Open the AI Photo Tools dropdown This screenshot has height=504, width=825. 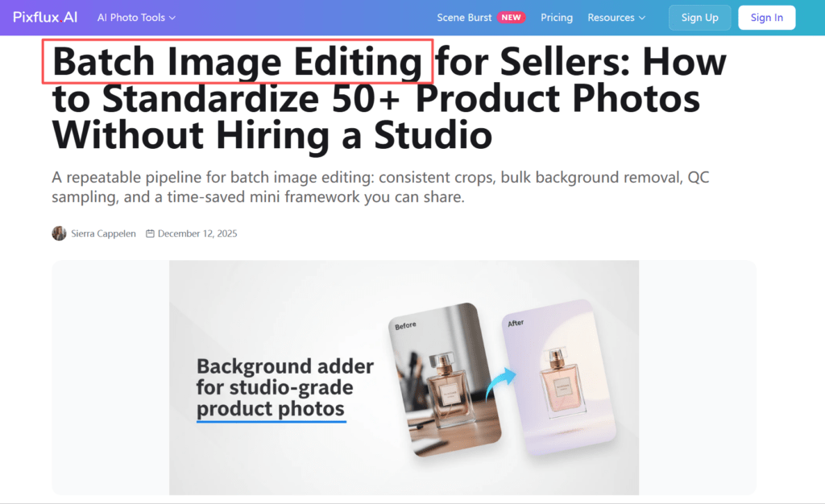tap(136, 18)
